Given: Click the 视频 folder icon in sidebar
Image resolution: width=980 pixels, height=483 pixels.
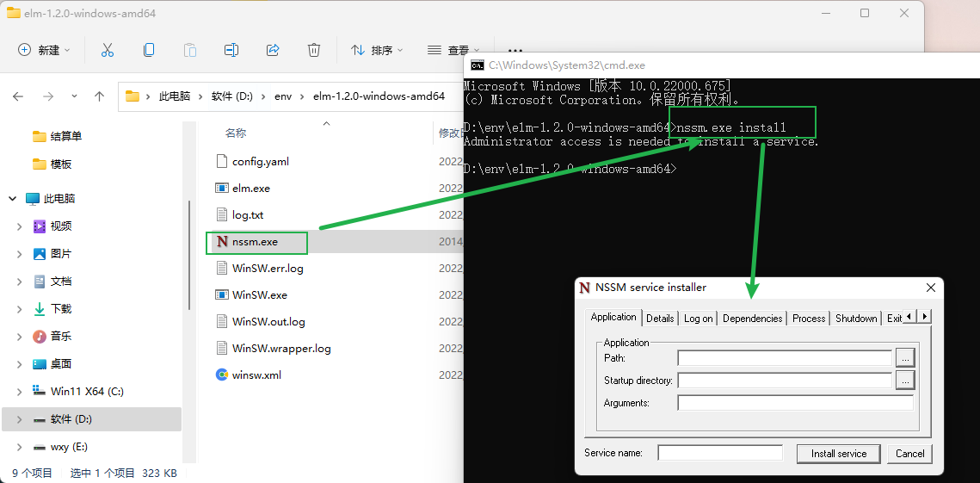Looking at the screenshot, I should pyautogui.click(x=40, y=226).
